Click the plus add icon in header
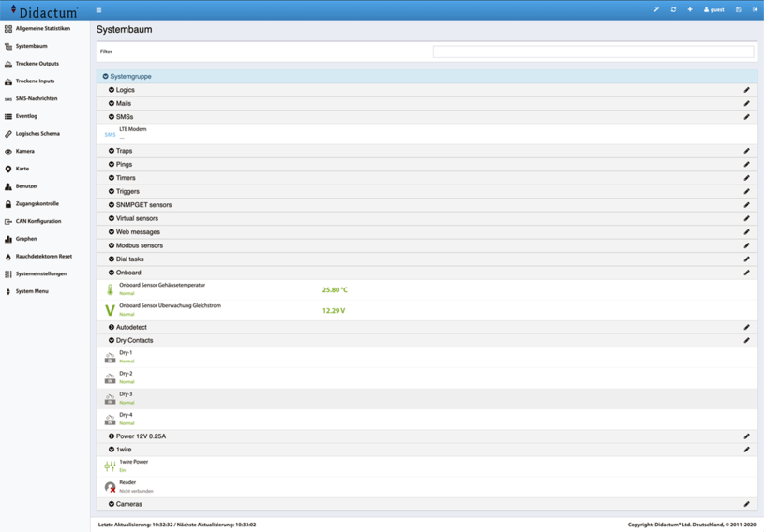Viewport: 764px width, 532px height. coord(690,9)
